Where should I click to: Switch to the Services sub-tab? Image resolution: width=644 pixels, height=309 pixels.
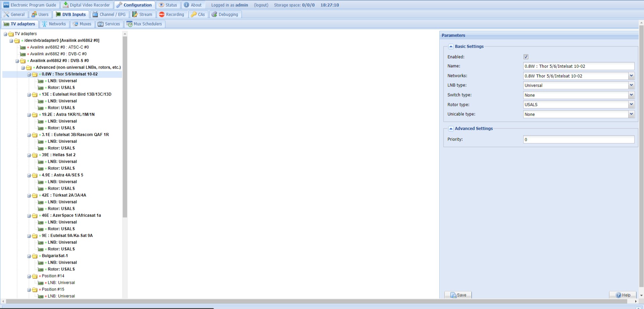(109, 24)
